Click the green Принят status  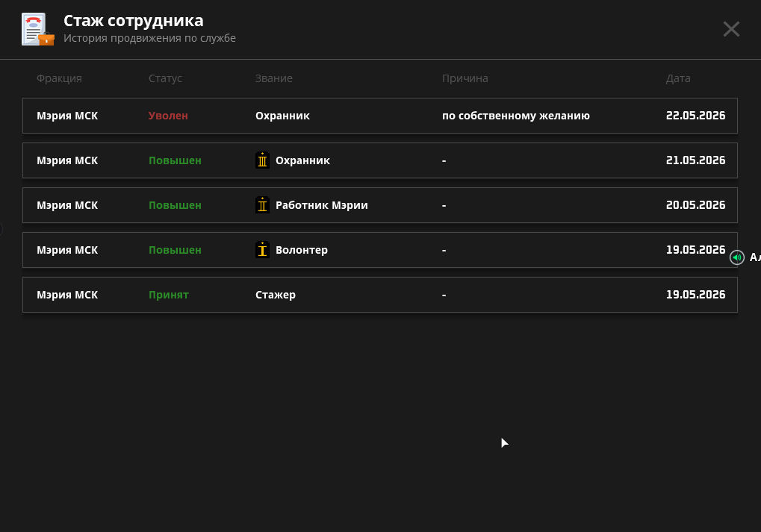click(x=169, y=295)
